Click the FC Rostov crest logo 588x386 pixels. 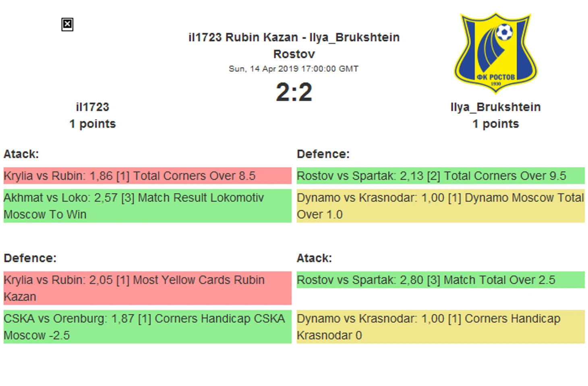click(495, 52)
